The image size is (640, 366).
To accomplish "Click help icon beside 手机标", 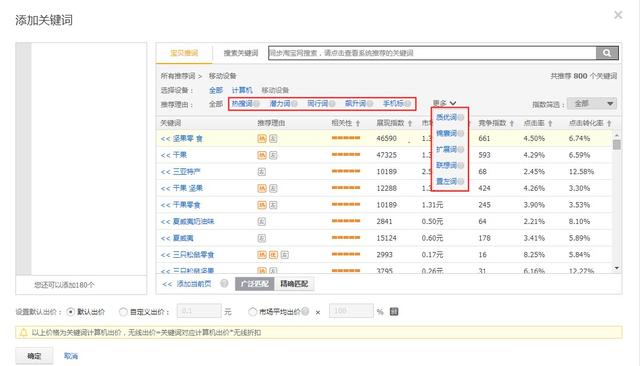I will (x=407, y=104).
